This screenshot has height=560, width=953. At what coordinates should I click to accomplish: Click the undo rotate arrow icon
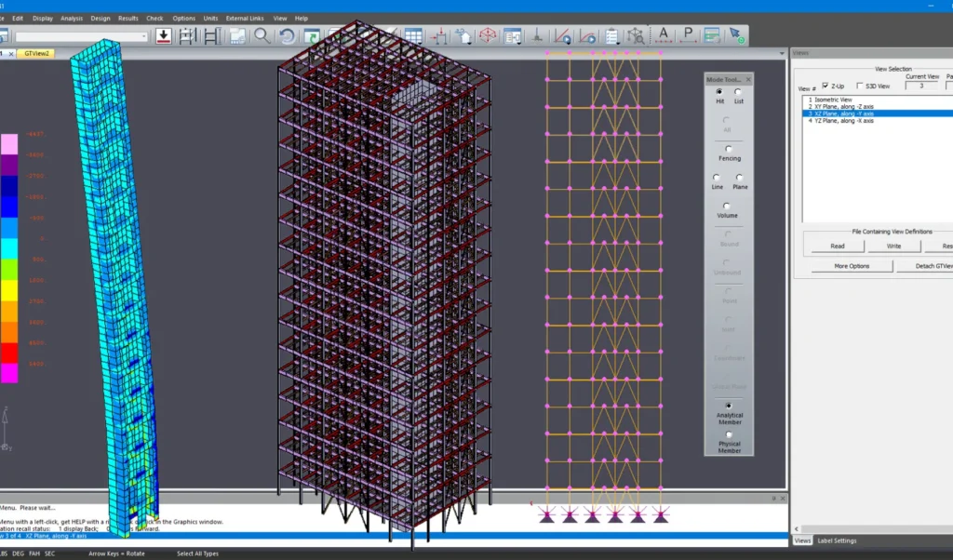pos(287,36)
